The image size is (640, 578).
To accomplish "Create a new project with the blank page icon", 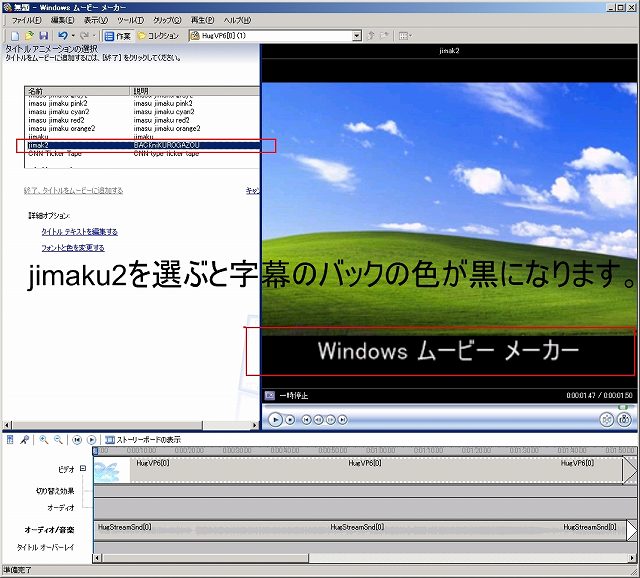I will click(15, 36).
